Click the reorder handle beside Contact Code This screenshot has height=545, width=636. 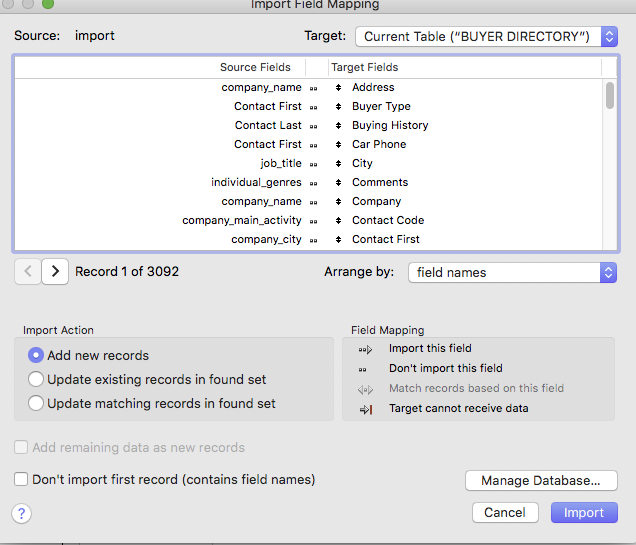click(341, 221)
